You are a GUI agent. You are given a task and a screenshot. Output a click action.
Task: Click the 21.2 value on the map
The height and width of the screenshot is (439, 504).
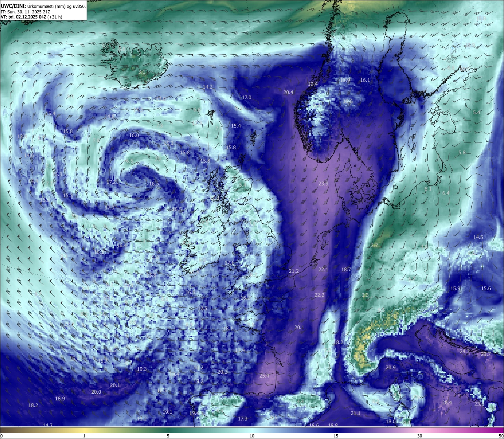pyautogui.click(x=294, y=271)
